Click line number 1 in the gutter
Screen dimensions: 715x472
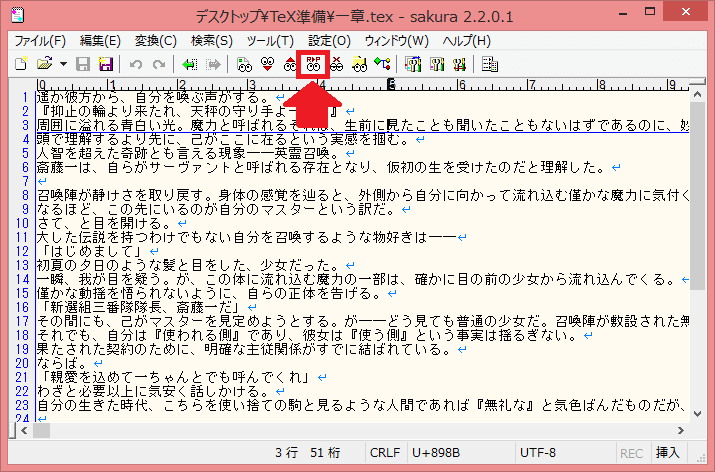click(x=26, y=97)
